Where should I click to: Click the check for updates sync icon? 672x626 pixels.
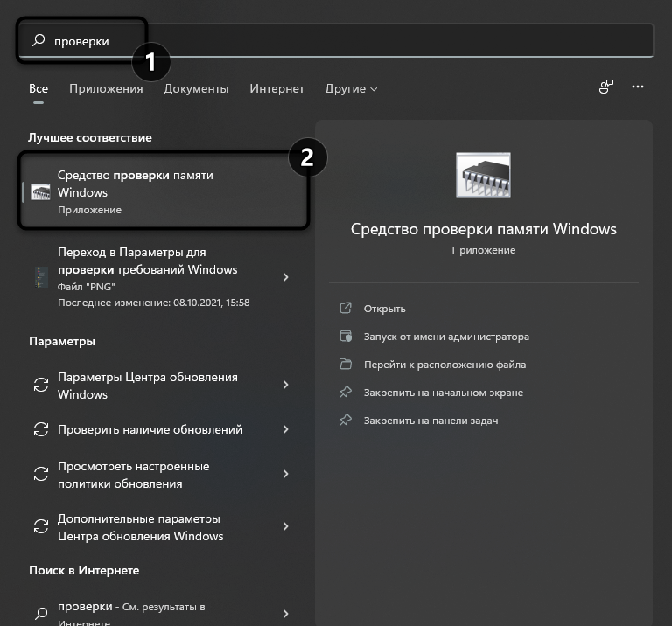[40, 429]
